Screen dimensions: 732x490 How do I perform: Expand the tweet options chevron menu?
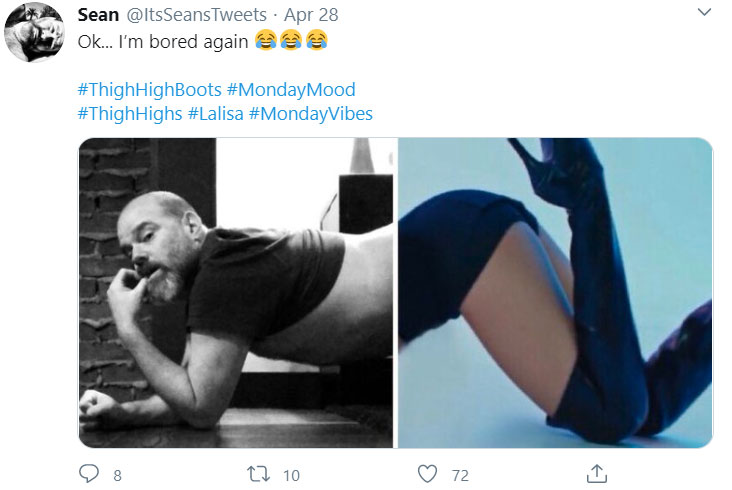(x=704, y=15)
